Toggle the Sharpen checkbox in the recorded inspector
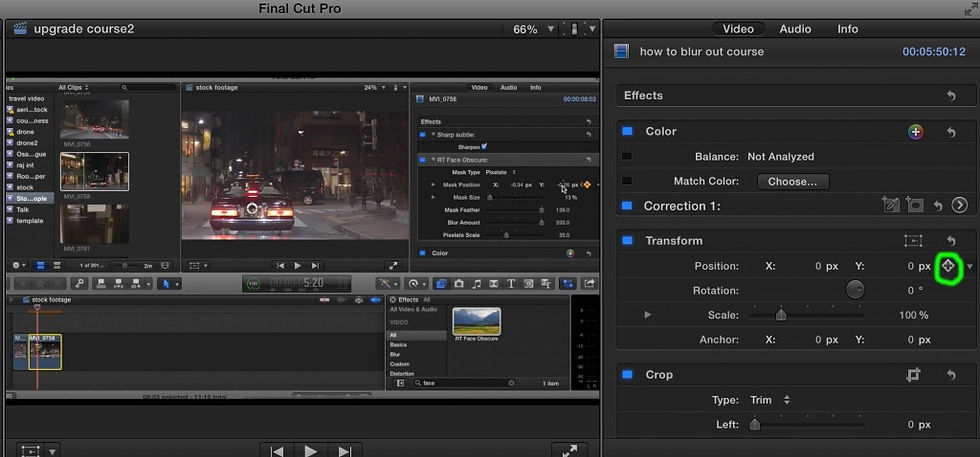 484,146
